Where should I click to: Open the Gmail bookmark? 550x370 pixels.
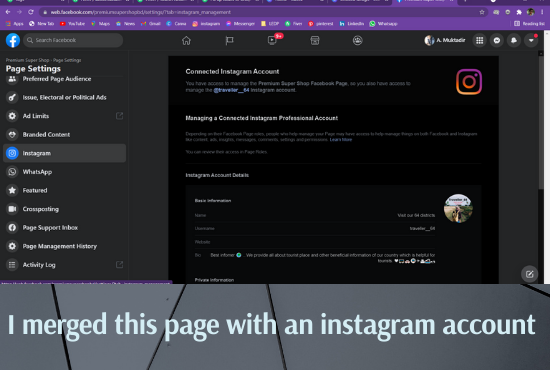150,23
